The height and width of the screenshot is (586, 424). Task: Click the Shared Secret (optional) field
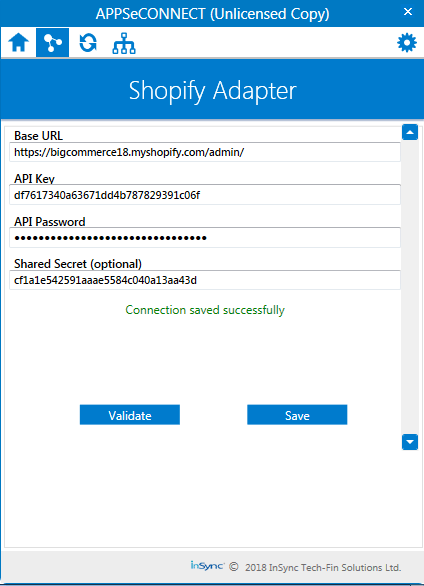(205, 280)
